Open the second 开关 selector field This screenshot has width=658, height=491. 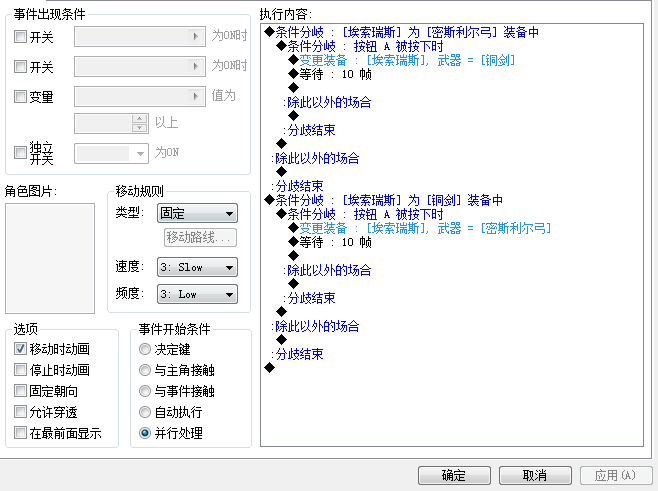click(140, 66)
